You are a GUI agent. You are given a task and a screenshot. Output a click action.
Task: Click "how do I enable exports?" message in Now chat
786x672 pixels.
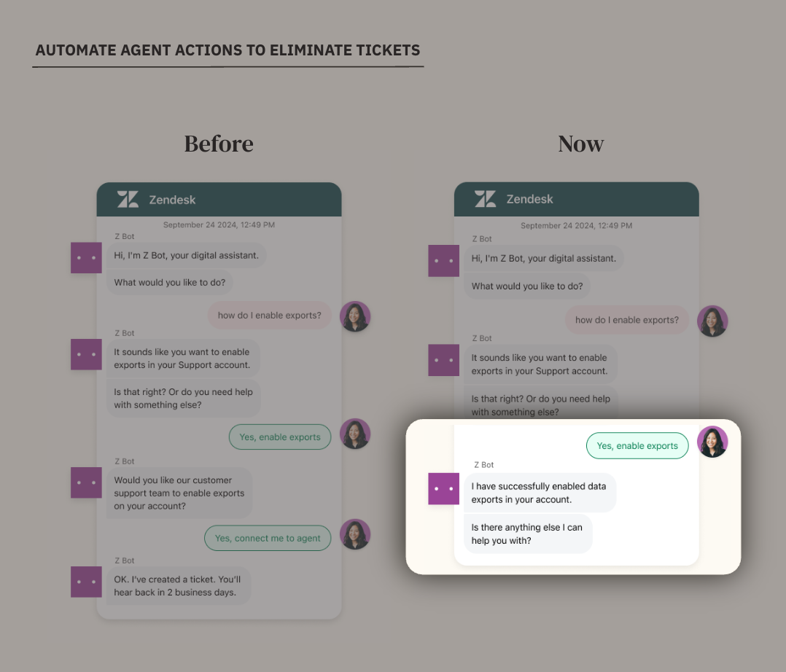click(627, 320)
